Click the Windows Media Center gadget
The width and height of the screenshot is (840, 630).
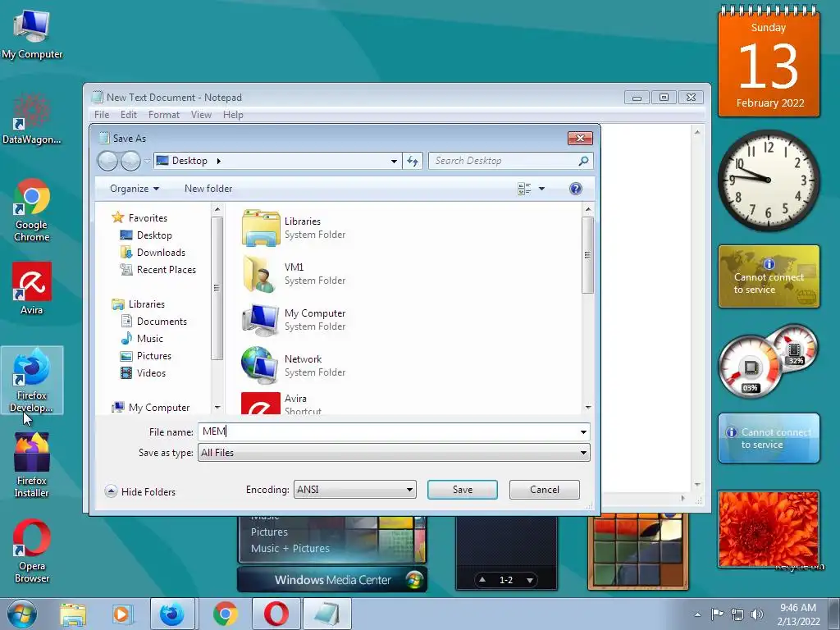click(332, 554)
